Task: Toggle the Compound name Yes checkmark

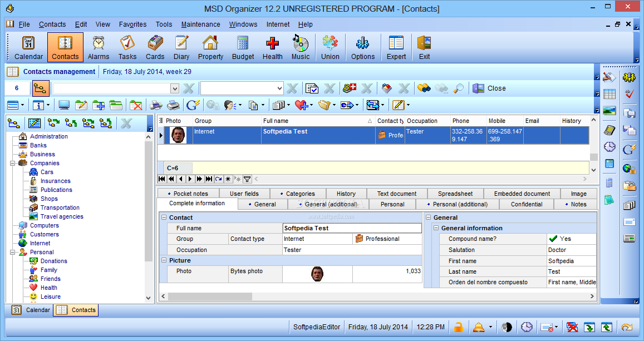Action: click(x=553, y=239)
